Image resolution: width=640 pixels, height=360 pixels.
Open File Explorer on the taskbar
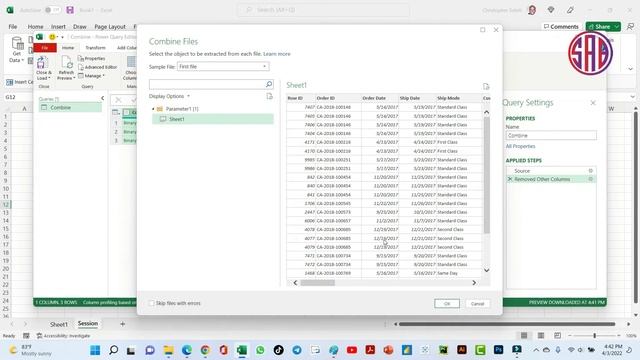point(168,350)
